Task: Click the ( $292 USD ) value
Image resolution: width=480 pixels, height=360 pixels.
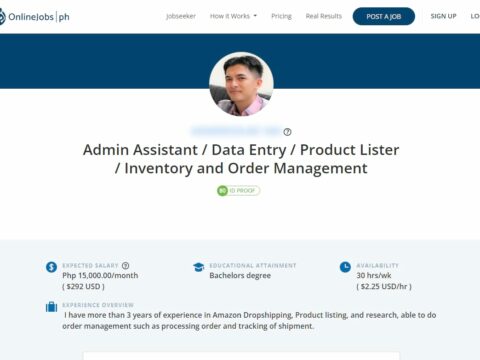Action: click(x=83, y=286)
